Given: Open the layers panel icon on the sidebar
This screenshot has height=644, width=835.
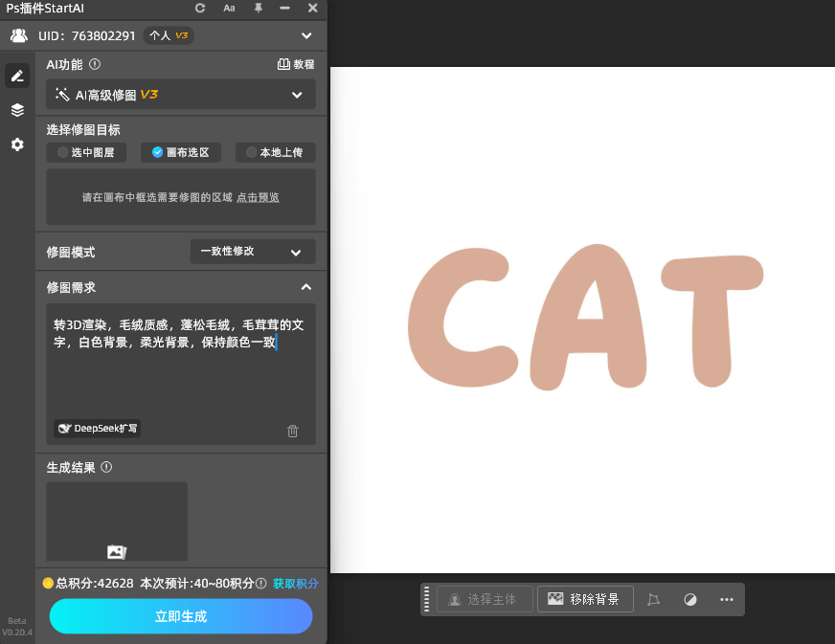Looking at the screenshot, I should [x=16, y=109].
